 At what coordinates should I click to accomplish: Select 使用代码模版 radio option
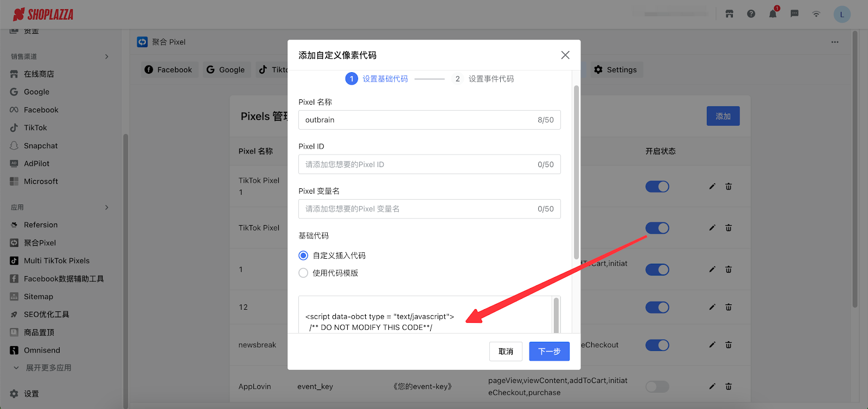click(303, 273)
